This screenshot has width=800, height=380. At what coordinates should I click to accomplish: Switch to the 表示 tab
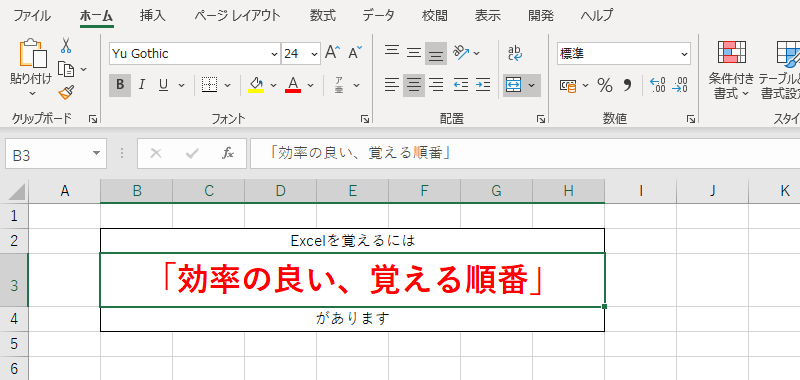pyautogui.click(x=488, y=15)
